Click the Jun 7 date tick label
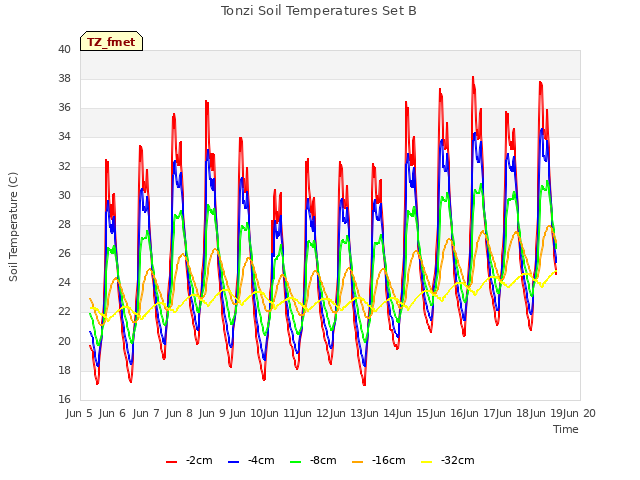Screen dimensions: 640x480 click(x=146, y=413)
